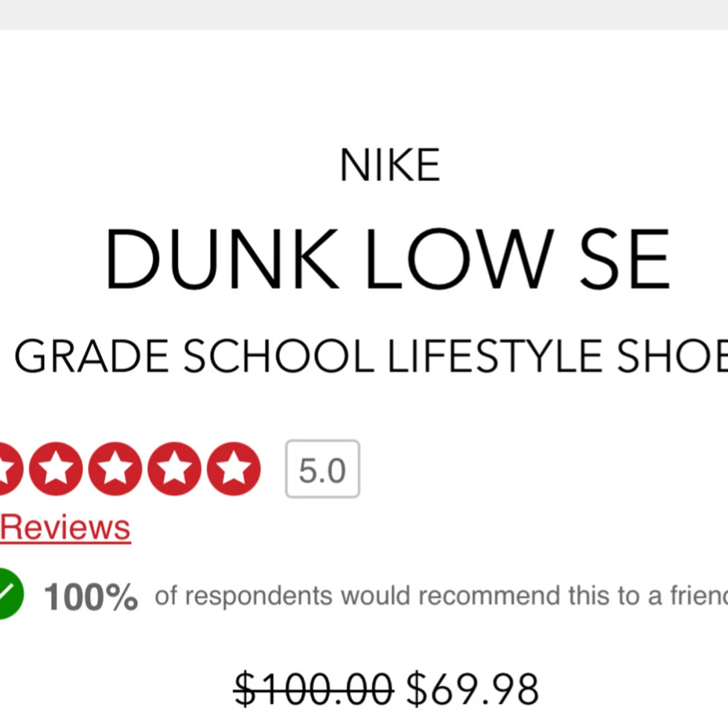The image size is (728, 728).
Task: Expand the rating breakdown via the score box
Action: click(x=322, y=469)
